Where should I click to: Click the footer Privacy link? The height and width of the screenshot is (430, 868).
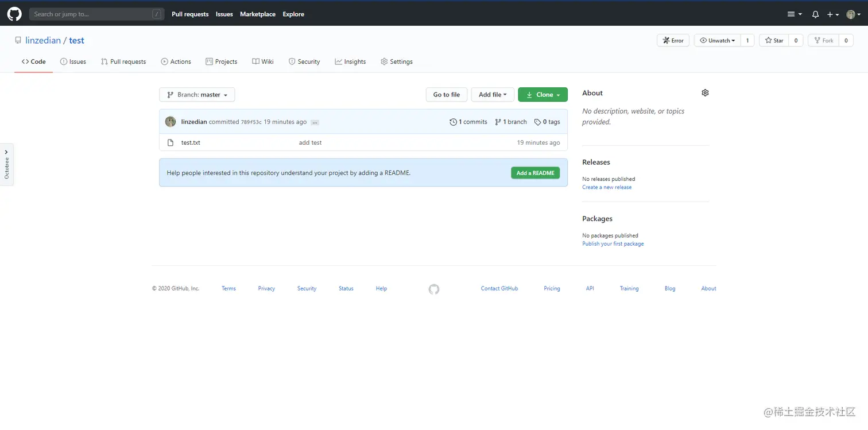coord(266,289)
